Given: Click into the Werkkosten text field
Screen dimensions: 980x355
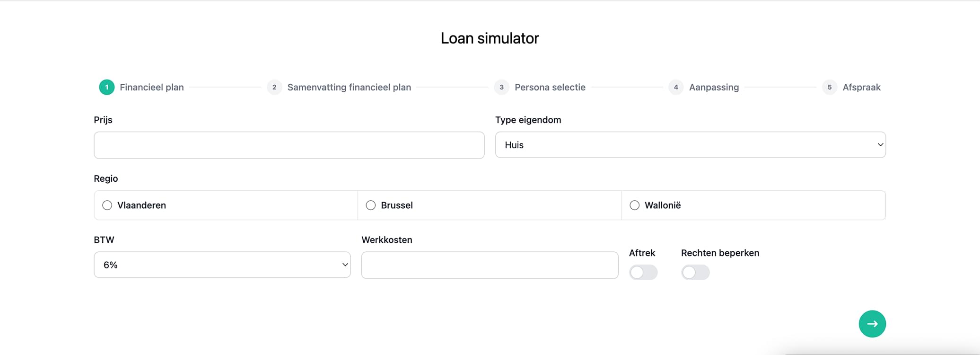Looking at the screenshot, I should tap(490, 265).
